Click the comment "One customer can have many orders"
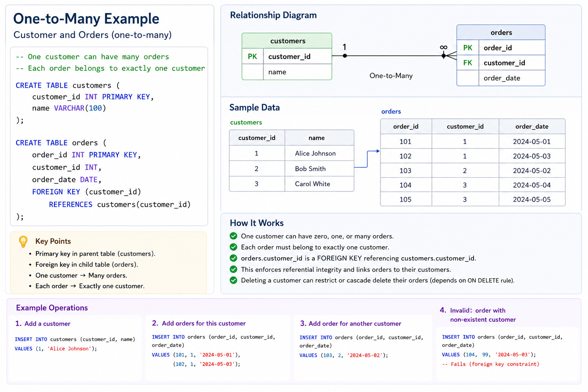This screenshot has width=588, height=392. pos(92,57)
